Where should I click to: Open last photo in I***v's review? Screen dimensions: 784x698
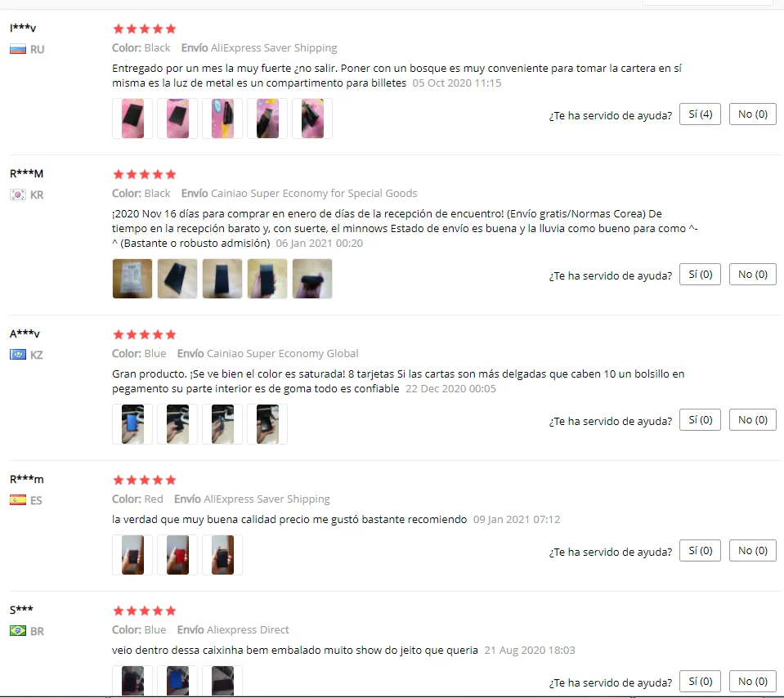pos(312,119)
